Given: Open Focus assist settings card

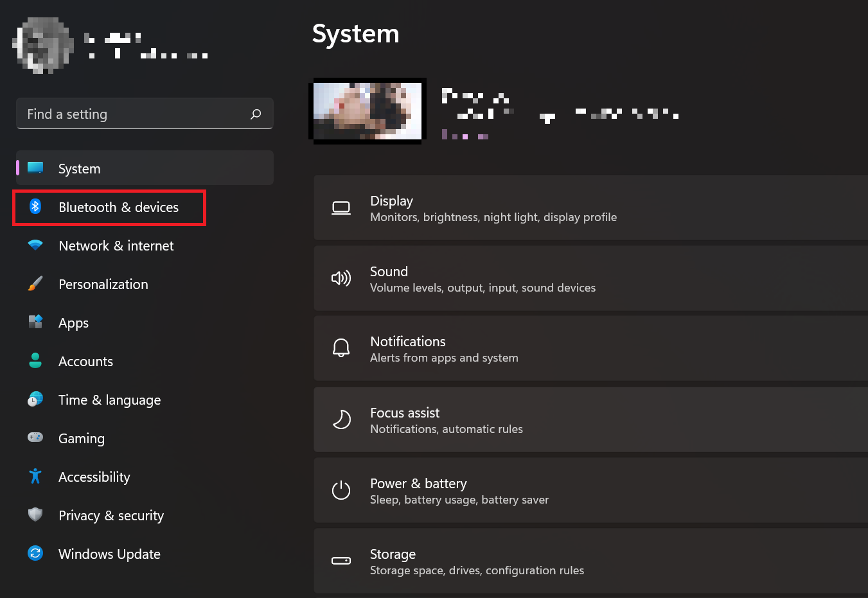Looking at the screenshot, I should (590, 419).
